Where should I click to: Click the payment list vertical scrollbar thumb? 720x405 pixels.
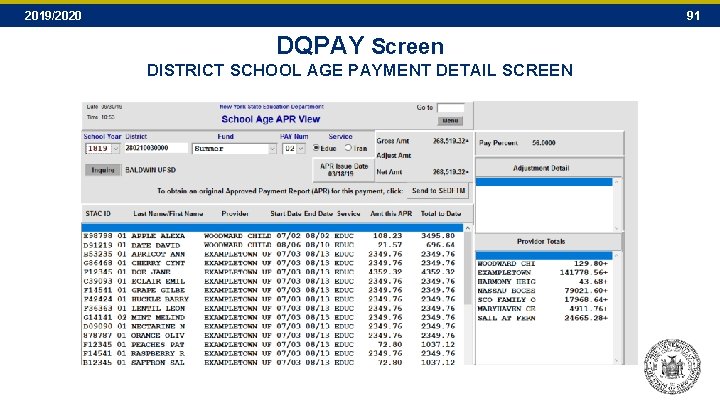pos(467,268)
